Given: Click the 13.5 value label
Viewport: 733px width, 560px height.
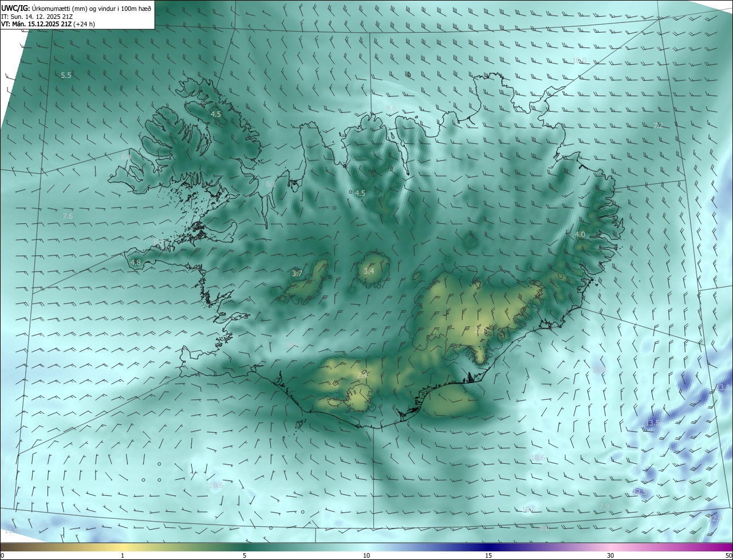Looking at the screenshot, I should pyautogui.click(x=653, y=423).
